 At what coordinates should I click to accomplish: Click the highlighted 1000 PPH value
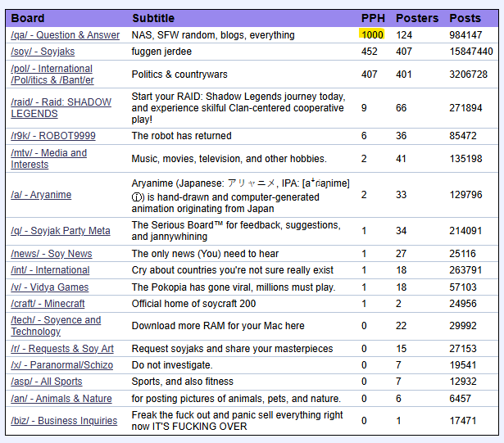371,35
